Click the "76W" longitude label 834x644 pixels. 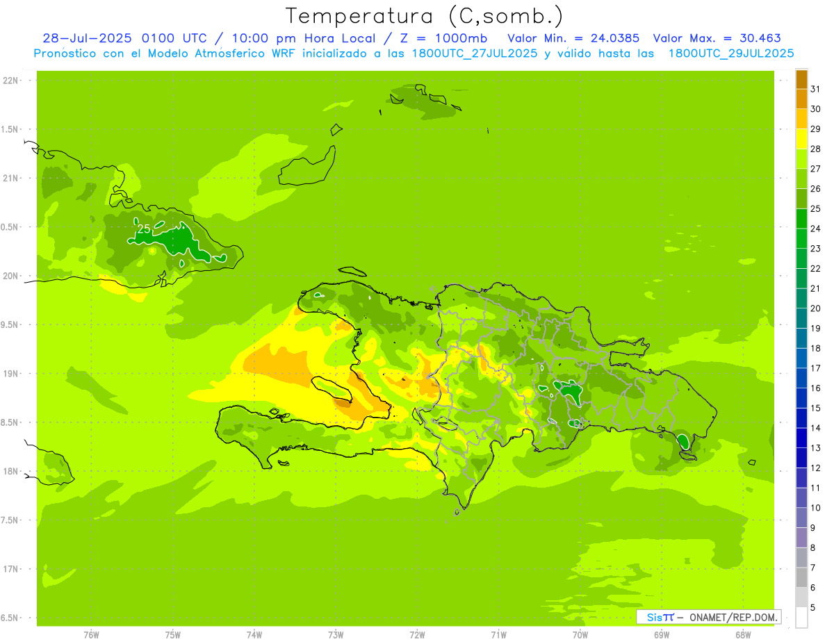91,635
